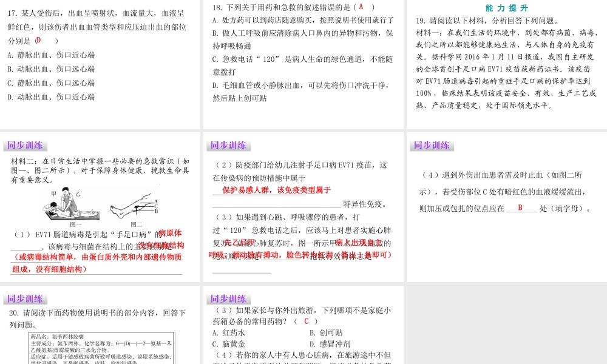Open the slide asking about the family medicine kit
607x364 pixels.
[x=303, y=325]
